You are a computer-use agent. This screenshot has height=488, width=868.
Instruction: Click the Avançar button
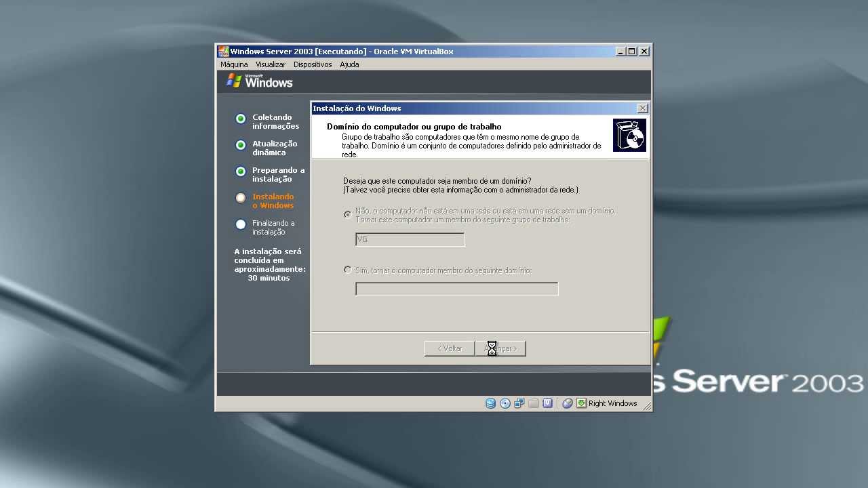500,348
